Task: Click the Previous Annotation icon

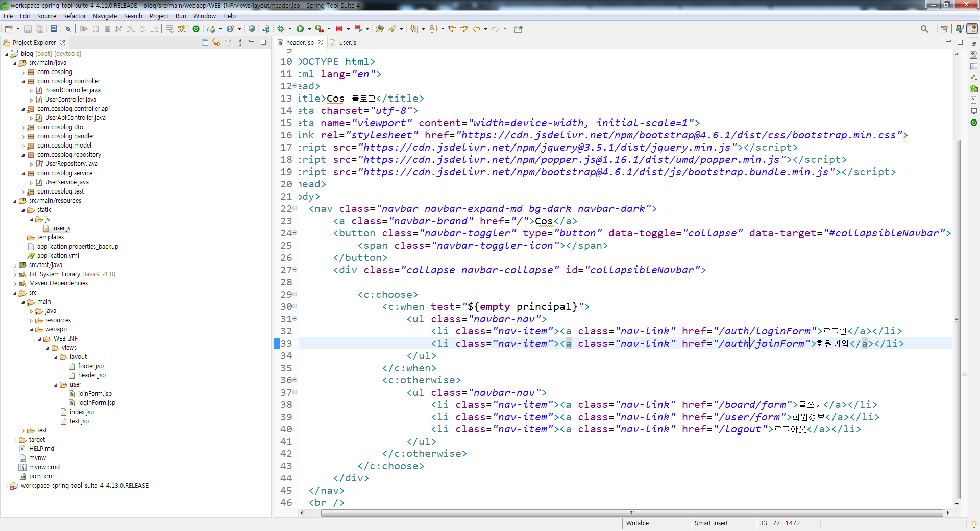Action: pyautogui.click(x=433, y=29)
